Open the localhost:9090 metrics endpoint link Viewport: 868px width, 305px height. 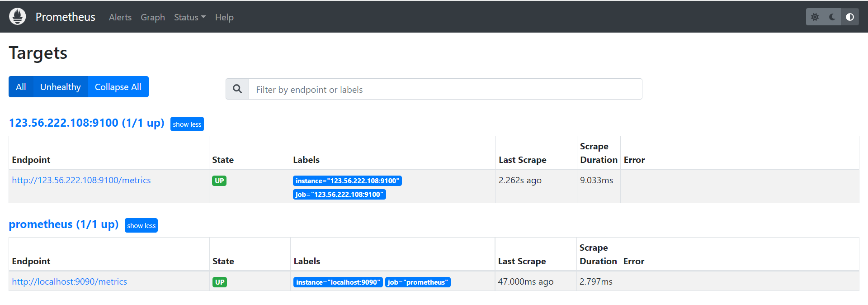70,281
